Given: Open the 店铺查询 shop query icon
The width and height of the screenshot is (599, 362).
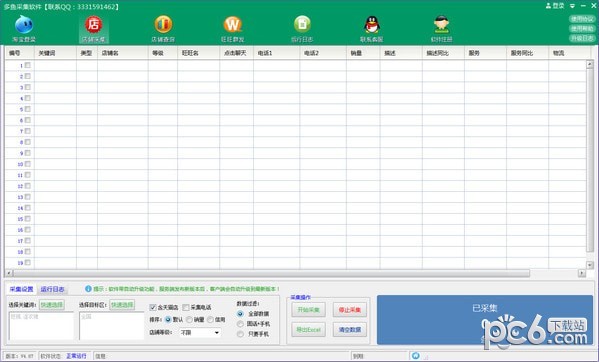Looking at the screenshot, I should pyautogui.click(x=163, y=25).
